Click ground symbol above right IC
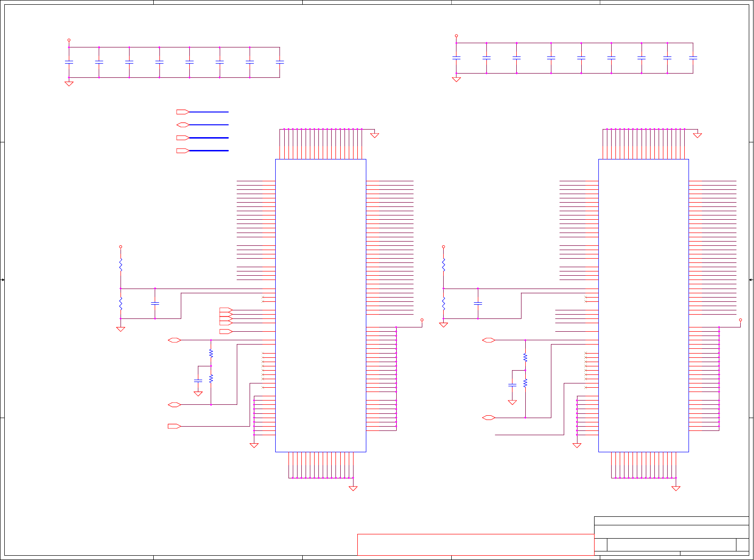The image size is (754, 560). [x=698, y=136]
